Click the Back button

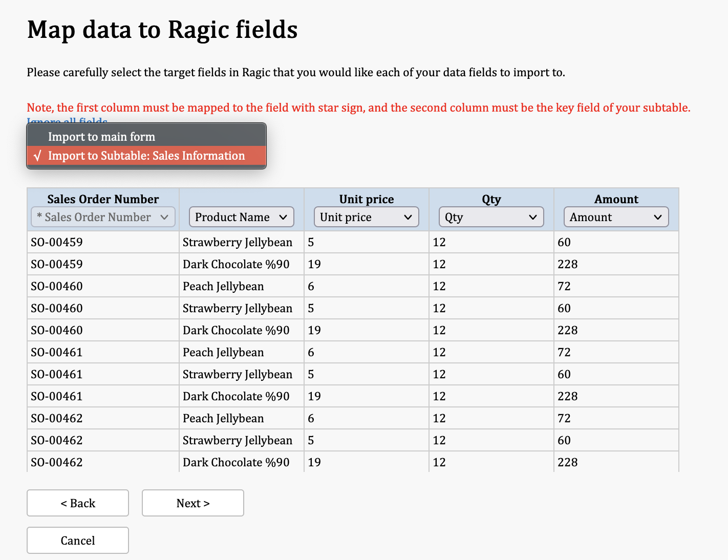pyautogui.click(x=78, y=503)
